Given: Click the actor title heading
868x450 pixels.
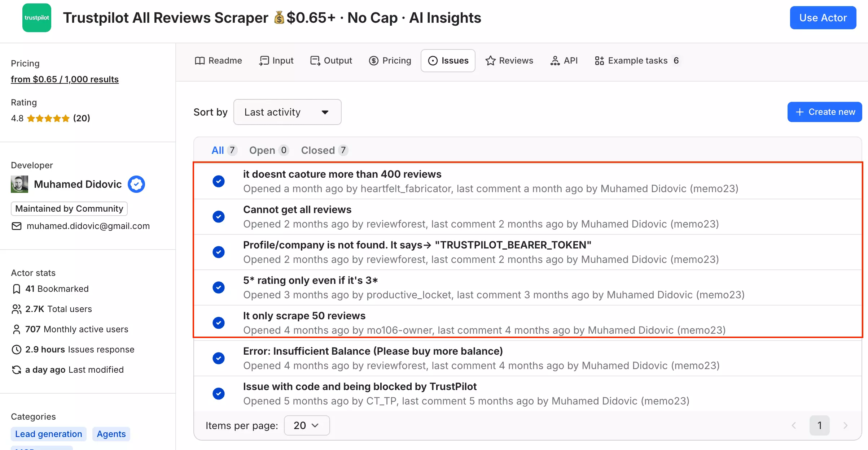Looking at the screenshot, I should click(272, 18).
